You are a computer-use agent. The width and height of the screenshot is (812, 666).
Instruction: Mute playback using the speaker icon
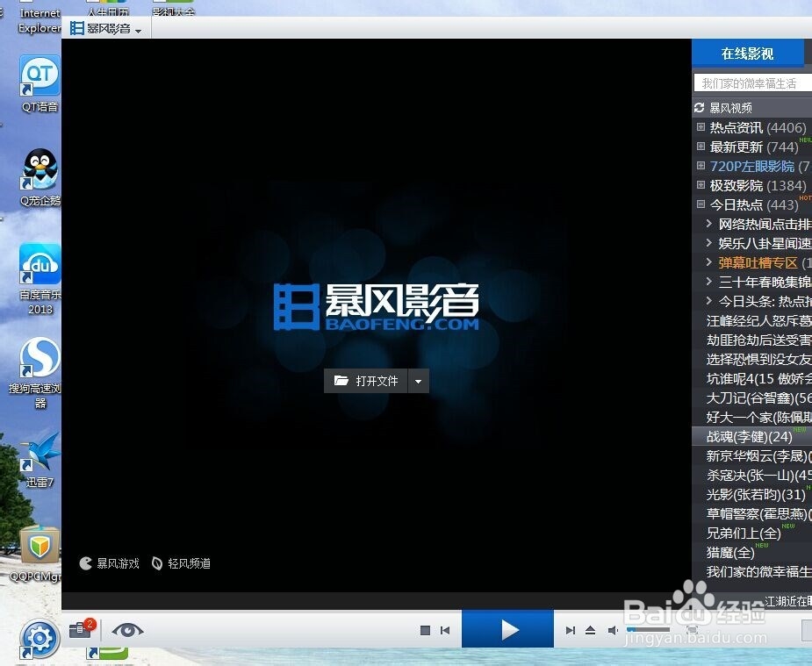pos(614,629)
